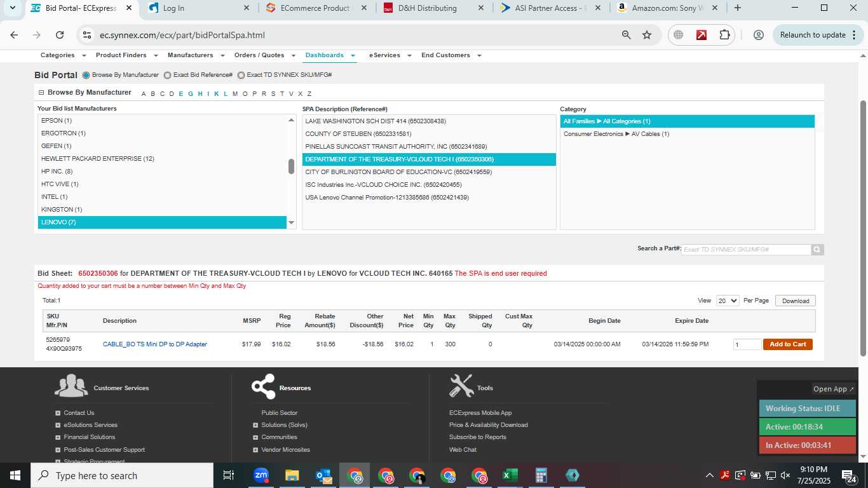Select Browse By Manufacturer radio button
The image size is (868, 488).
pos(86,75)
